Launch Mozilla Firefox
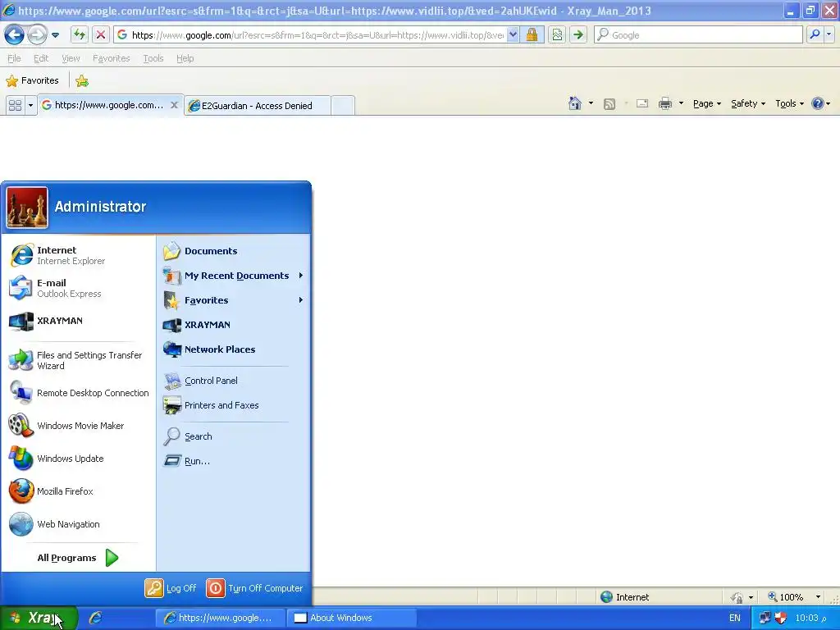This screenshot has height=630, width=840. point(78,491)
